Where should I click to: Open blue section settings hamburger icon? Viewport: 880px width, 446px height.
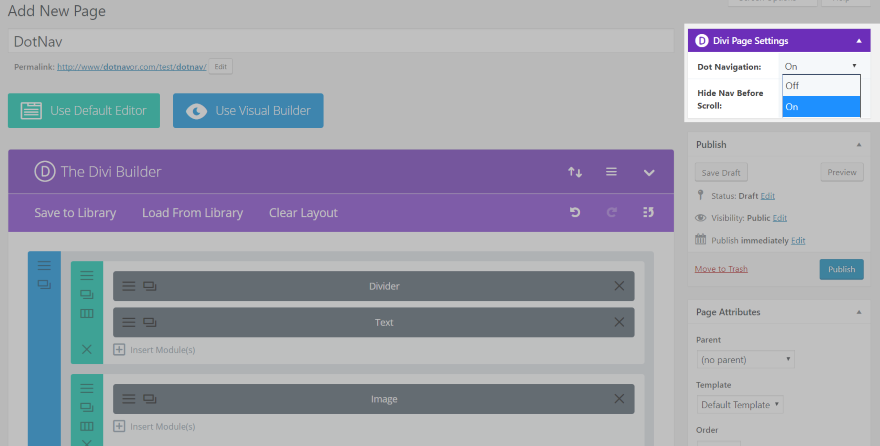44,265
